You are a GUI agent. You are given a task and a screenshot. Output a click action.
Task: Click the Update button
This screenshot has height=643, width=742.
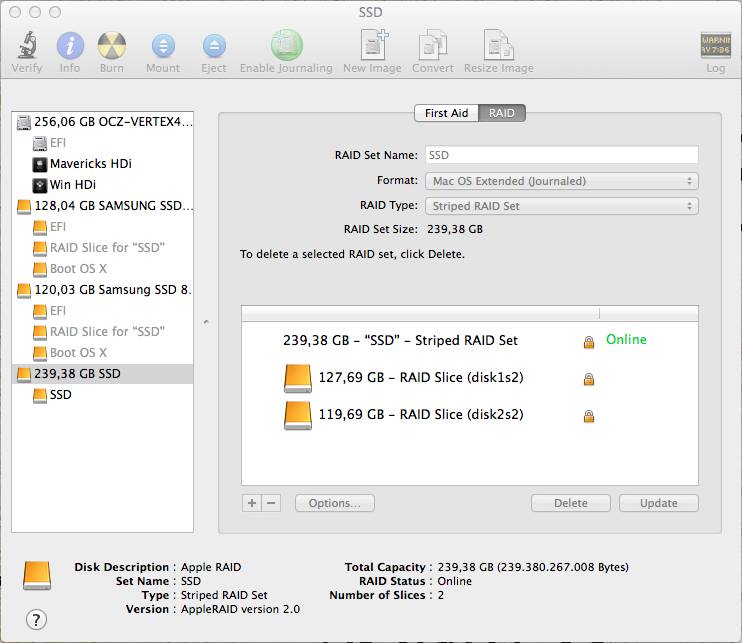(659, 503)
